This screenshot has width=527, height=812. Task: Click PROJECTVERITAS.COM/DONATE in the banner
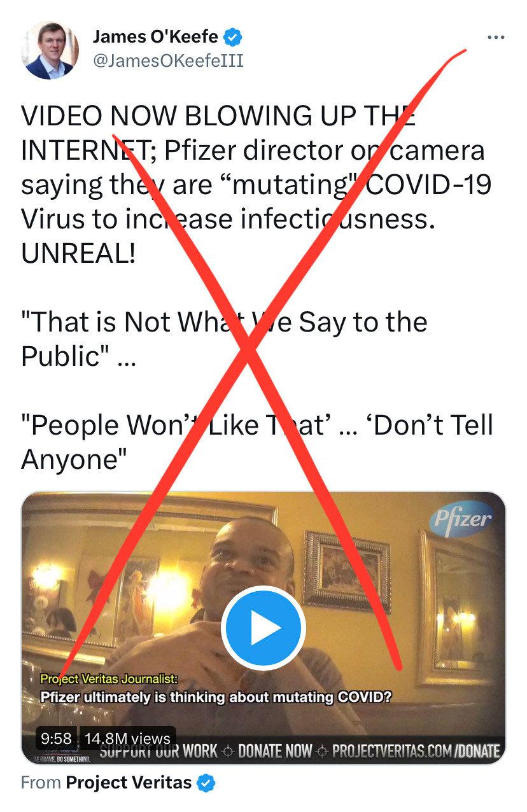416,752
